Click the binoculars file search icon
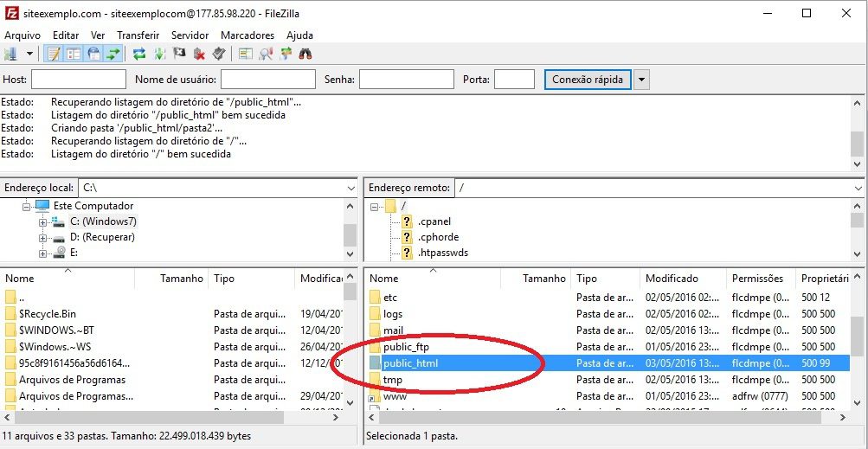The width and height of the screenshot is (868, 449). [305, 54]
